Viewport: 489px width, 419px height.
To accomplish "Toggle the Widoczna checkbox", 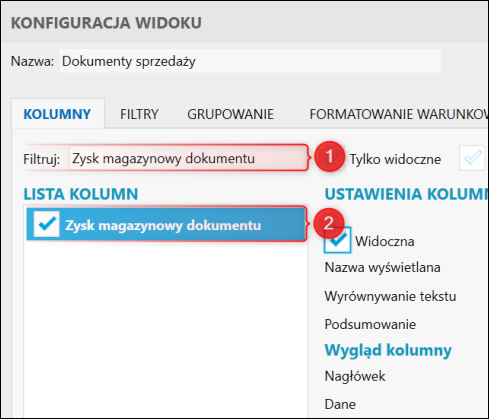I will (x=337, y=240).
